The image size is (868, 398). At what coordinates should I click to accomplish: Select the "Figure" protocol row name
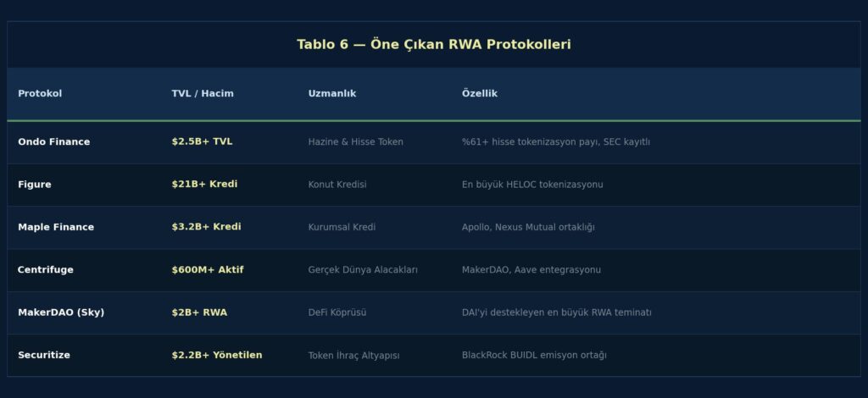click(x=34, y=185)
